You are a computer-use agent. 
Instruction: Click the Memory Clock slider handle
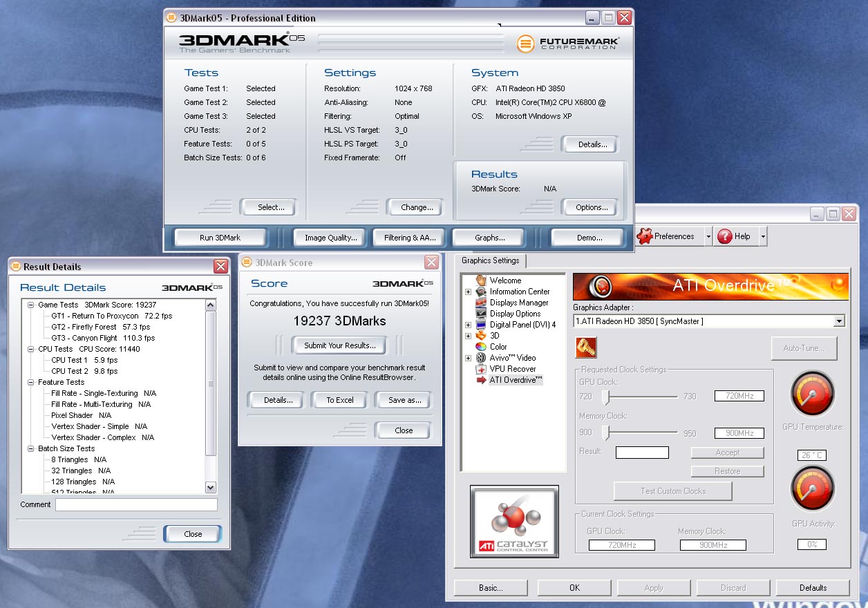tap(606, 433)
